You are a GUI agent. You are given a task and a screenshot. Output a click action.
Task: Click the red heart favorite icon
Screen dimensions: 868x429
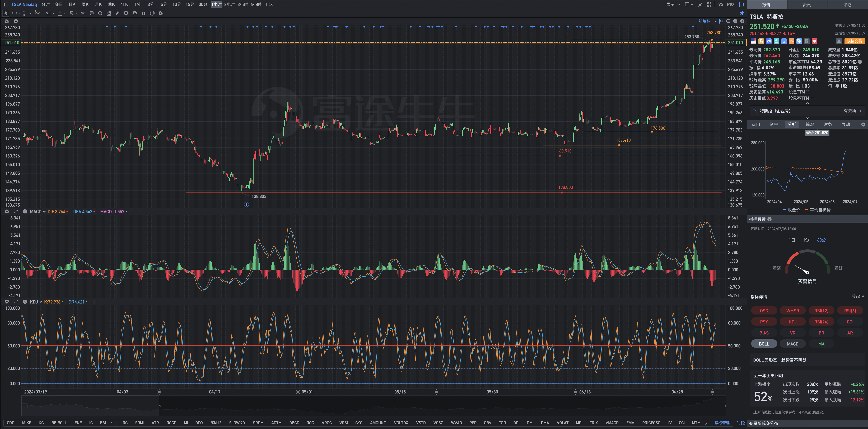(x=814, y=41)
